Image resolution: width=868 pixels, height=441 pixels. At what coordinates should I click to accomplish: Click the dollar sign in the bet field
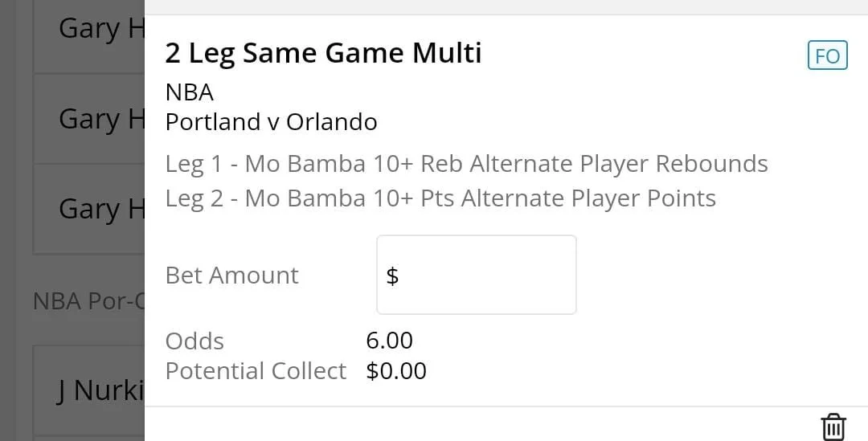tap(392, 276)
